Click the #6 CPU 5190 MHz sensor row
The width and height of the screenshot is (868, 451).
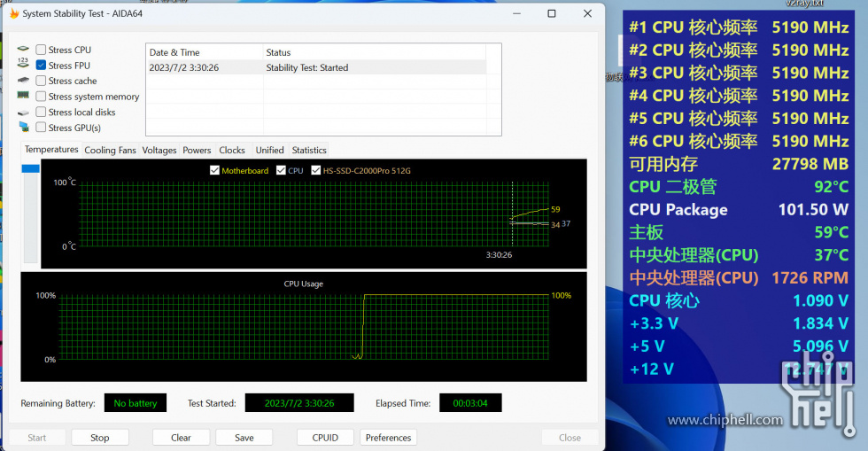(x=739, y=141)
